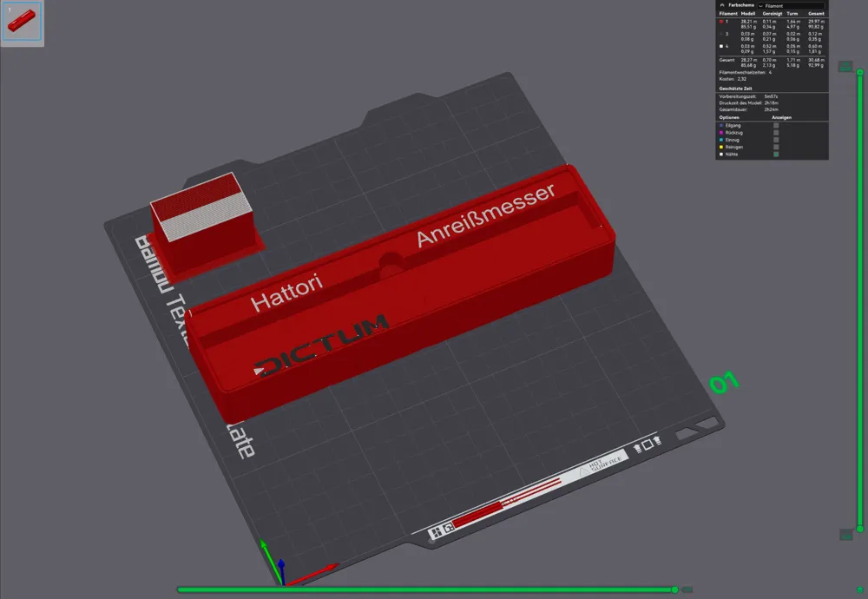Click the Nähte white color marker
Screen dimensions: 868x599
point(721,155)
